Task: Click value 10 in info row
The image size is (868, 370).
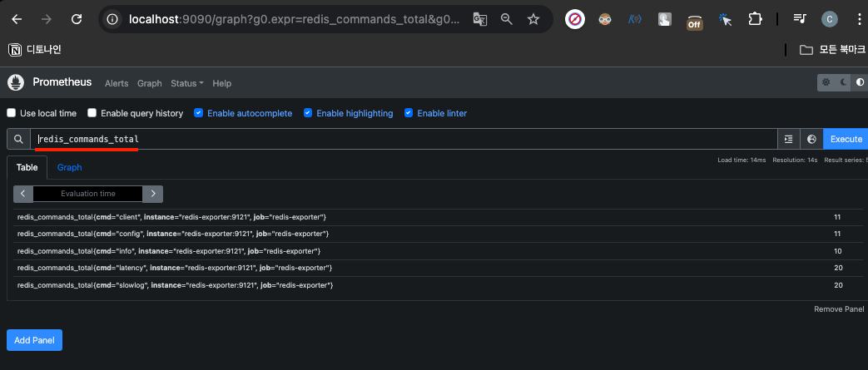Action: [838, 251]
